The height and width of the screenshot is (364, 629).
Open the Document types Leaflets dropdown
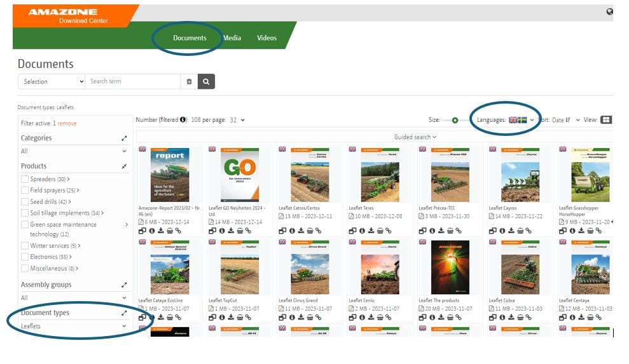pyautogui.click(x=74, y=326)
